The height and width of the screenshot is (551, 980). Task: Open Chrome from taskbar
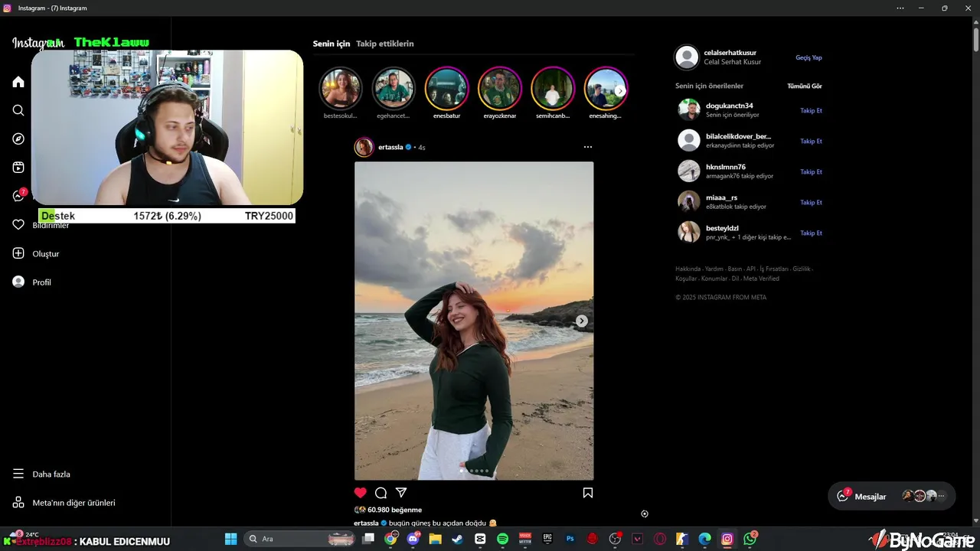391,539
